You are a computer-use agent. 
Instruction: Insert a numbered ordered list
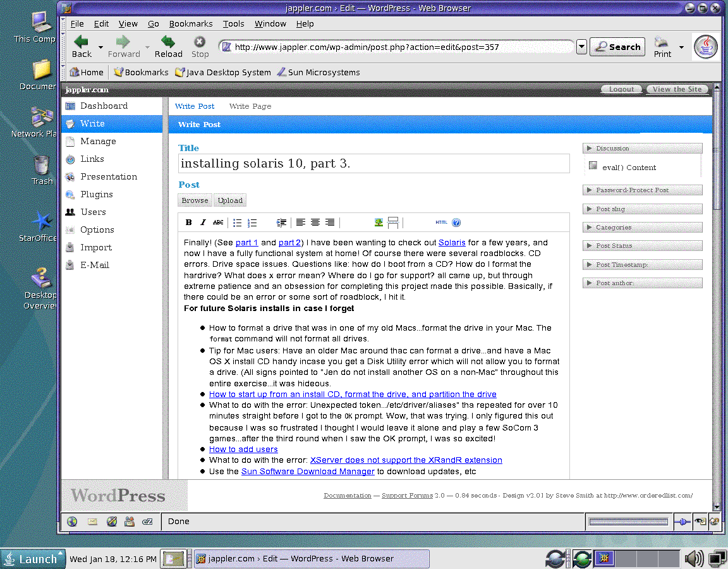click(252, 223)
